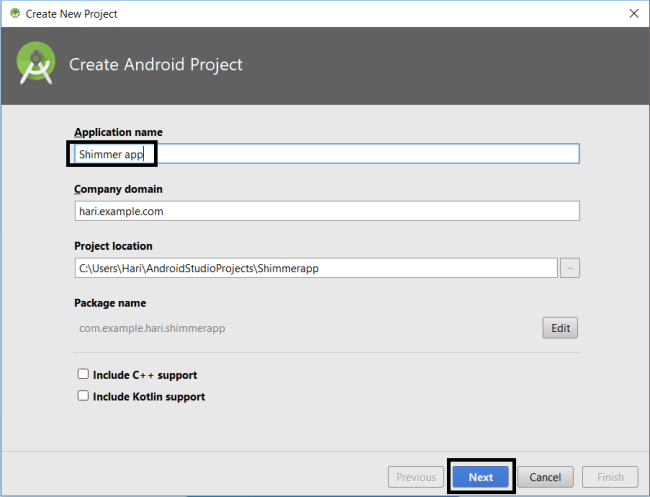This screenshot has width=650, height=497.
Task: Focus the Application name text field
Action: click(327, 154)
